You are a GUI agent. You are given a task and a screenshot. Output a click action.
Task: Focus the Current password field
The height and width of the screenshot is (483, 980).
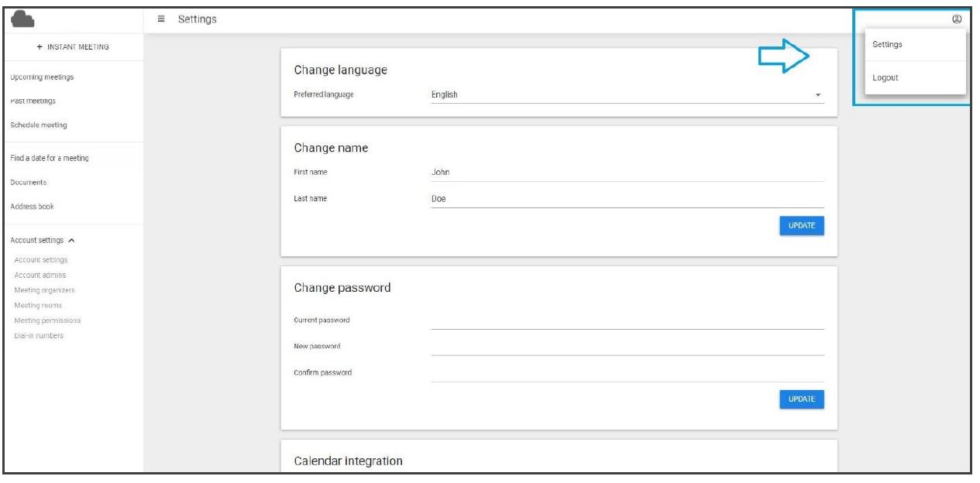pos(627,320)
